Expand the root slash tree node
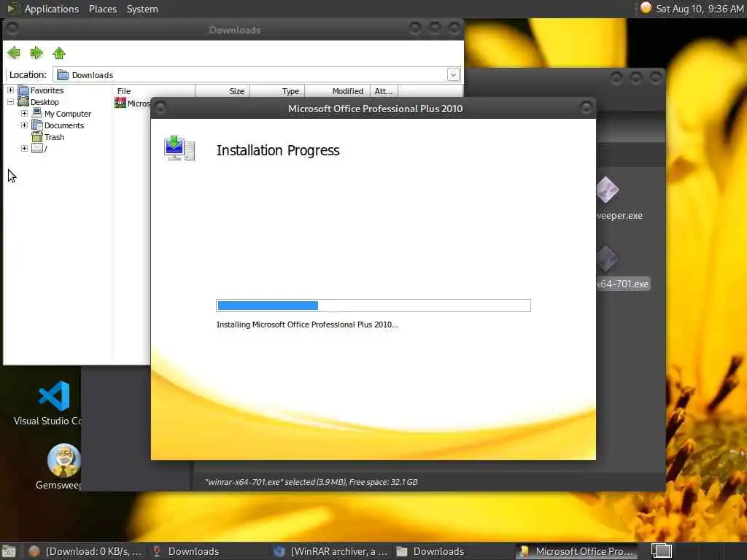Viewport: 747px width, 560px height. click(24, 149)
